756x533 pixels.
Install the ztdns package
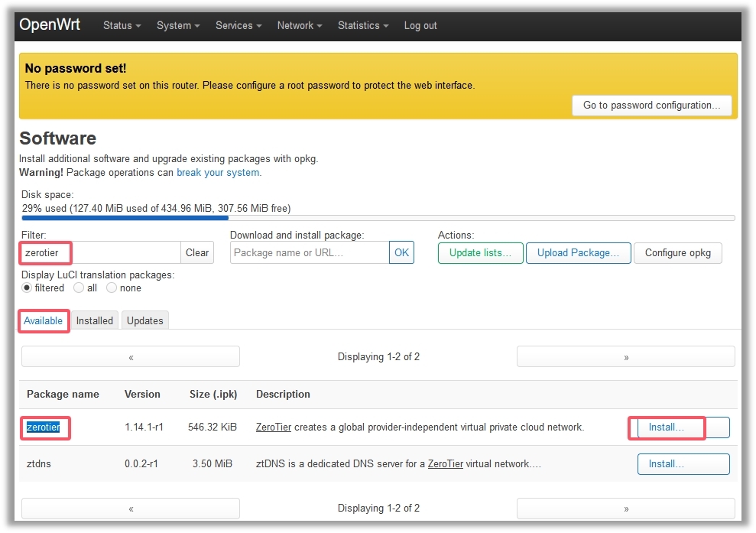pyautogui.click(x=683, y=464)
